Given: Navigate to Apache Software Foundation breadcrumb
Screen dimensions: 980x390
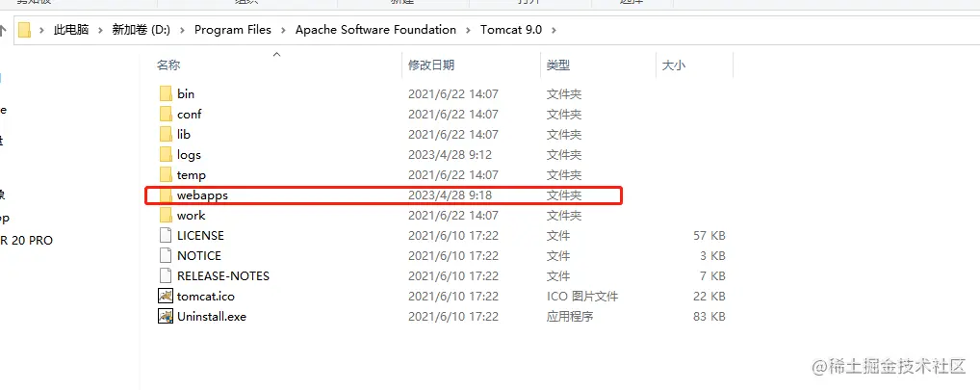Looking at the screenshot, I should pyautogui.click(x=375, y=30).
